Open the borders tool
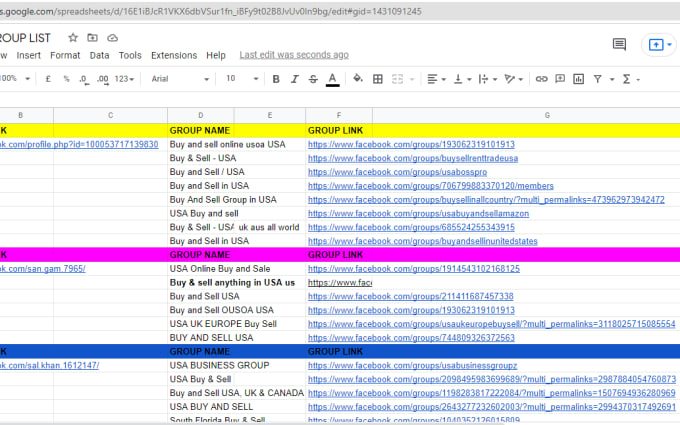 coord(378,79)
